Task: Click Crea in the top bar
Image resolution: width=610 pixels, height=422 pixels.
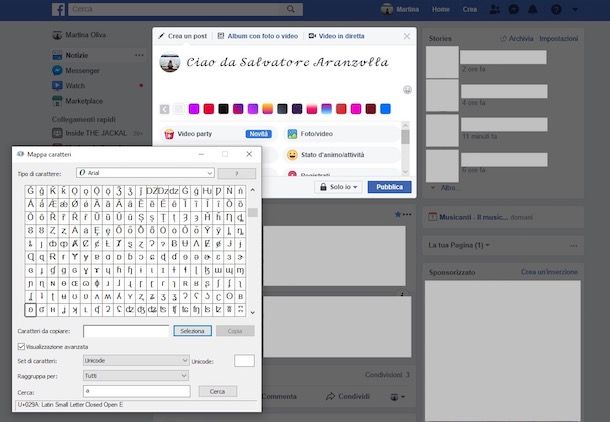Action: pyautogui.click(x=470, y=9)
